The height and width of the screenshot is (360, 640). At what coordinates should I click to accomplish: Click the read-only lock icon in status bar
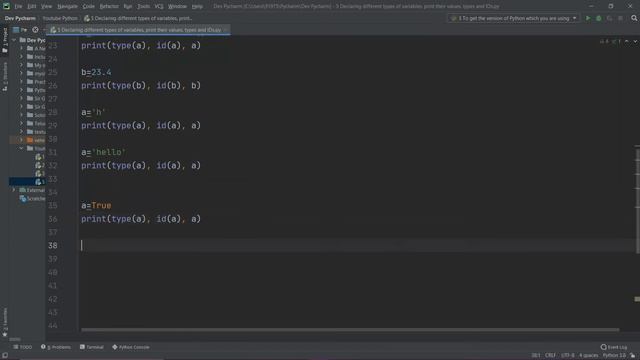click(x=633, y=356)
